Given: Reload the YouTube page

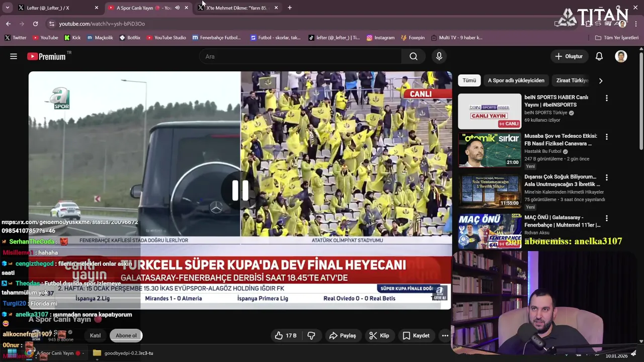Looking at the screenshot, I should tap(35, 24).
